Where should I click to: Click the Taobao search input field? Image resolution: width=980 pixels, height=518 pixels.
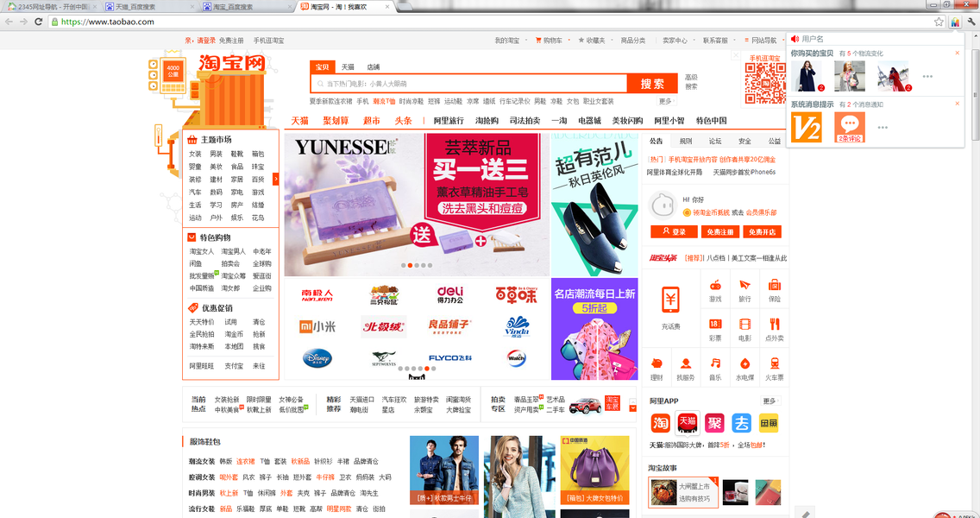coord(468,83)
